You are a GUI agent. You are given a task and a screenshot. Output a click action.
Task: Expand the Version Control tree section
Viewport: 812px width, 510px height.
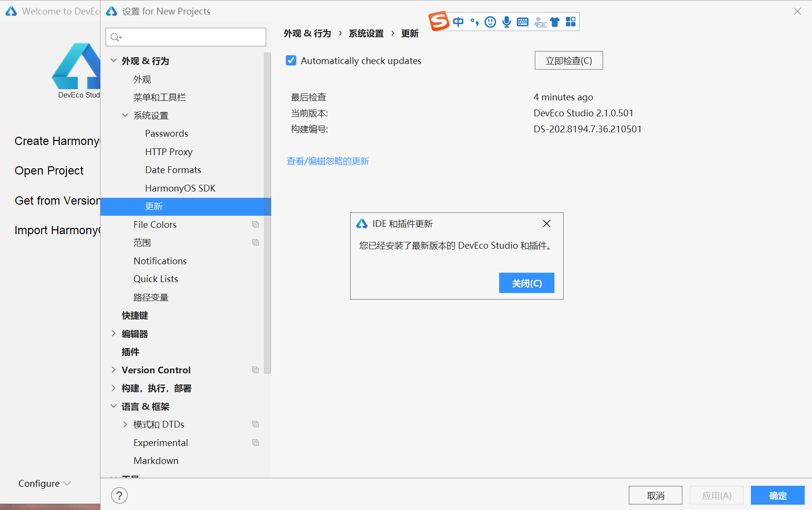[114, 370]
